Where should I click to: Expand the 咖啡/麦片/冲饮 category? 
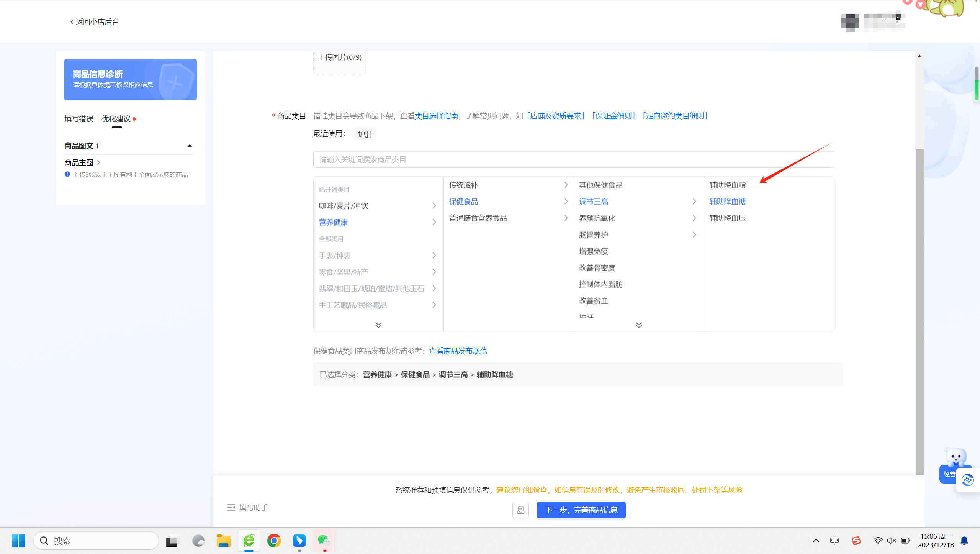378,206
